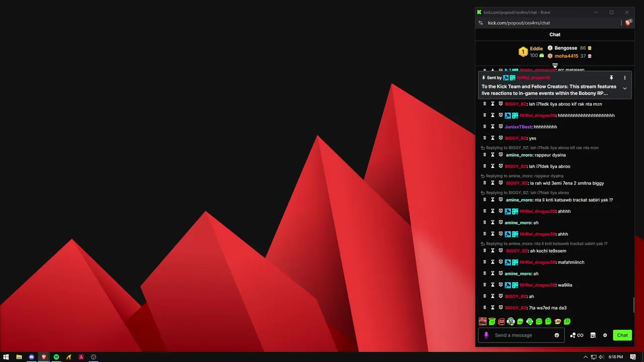Open Bengosse's leaderboard profile
This screenshot has height=362, width=644.
566,48
